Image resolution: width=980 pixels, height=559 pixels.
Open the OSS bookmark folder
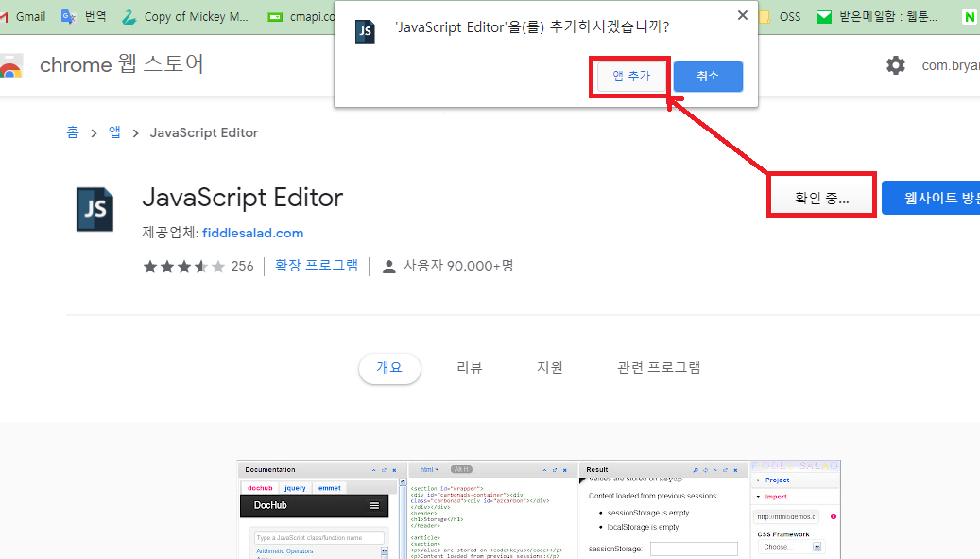coord(779,17)
